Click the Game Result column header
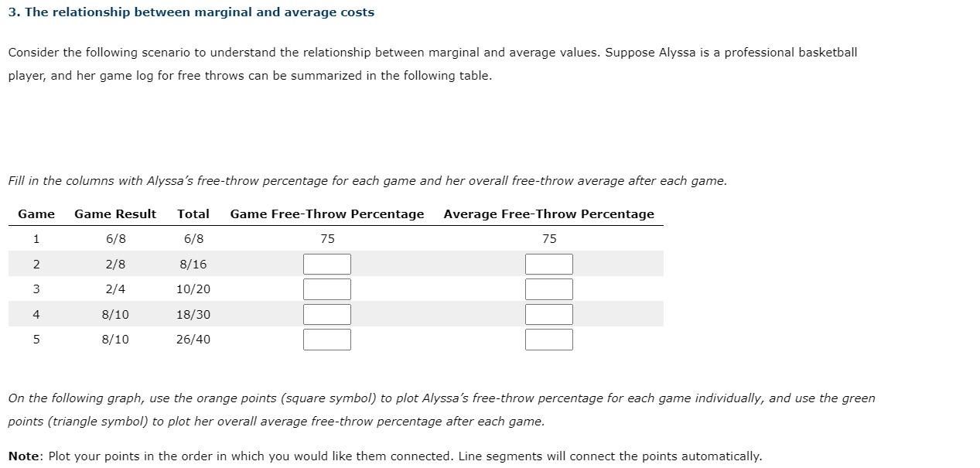This screenshot has width=980, height=468. point(114,214)
